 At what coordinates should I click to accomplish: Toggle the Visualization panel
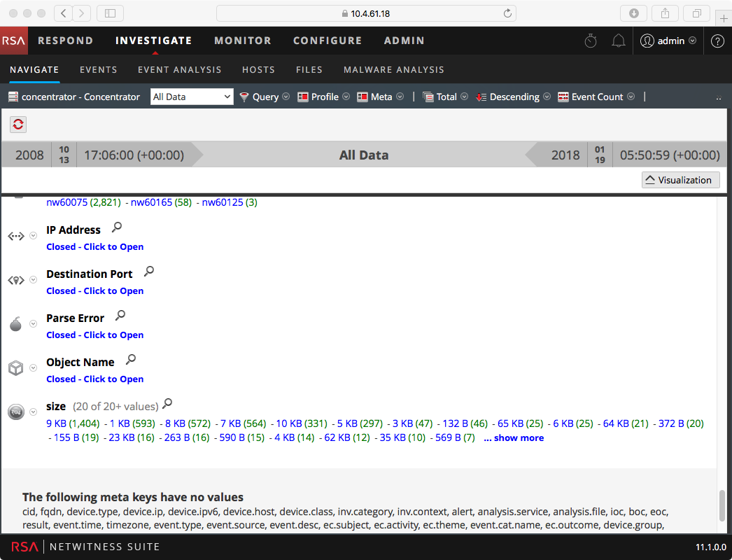pos(680,180)
